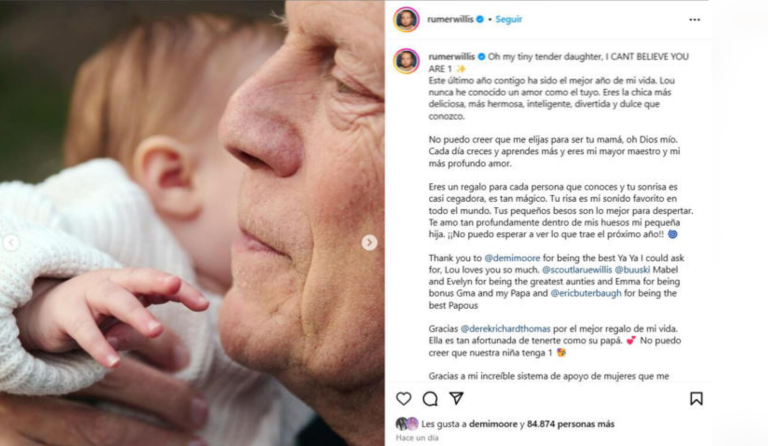The height and width of the screenshot is (446, 768).
Task: Click the liker avatars next to 'Les gusta a'
Action: (407, 423)
